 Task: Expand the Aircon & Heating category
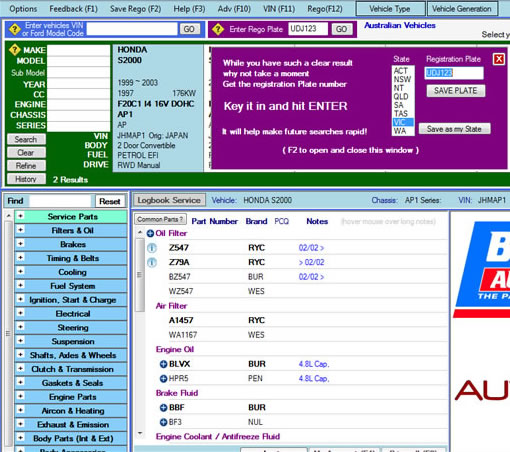(20, 410)
